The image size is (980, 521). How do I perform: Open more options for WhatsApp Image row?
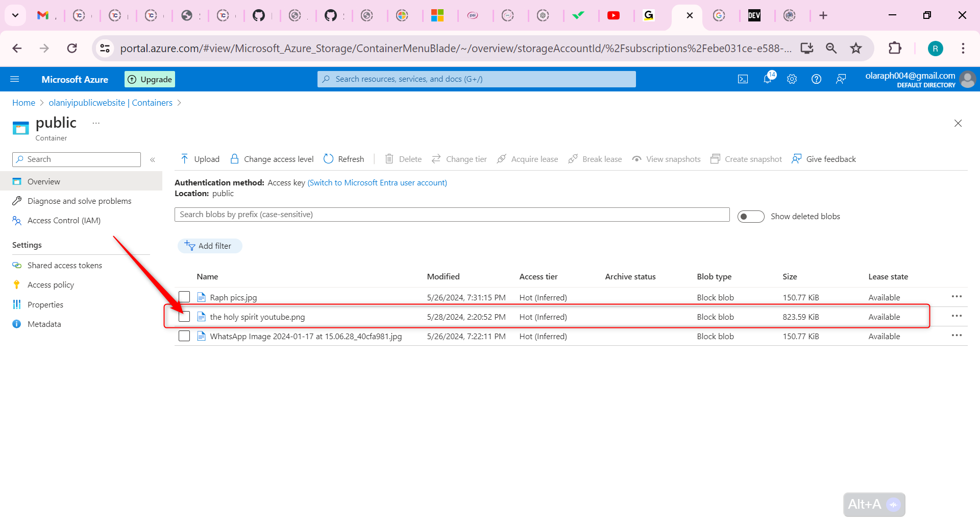coord(956,336)
